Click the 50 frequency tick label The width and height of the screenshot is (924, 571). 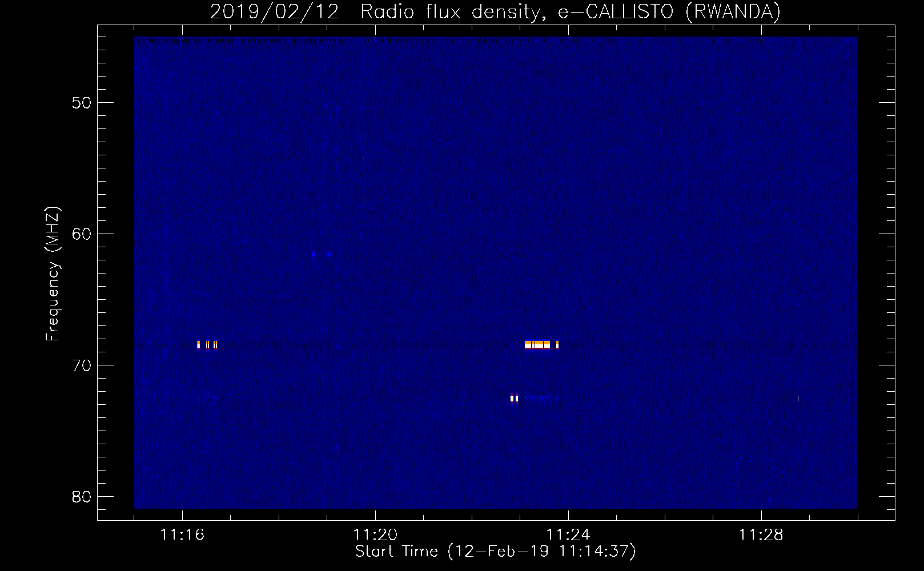click(x=82, y=103)
